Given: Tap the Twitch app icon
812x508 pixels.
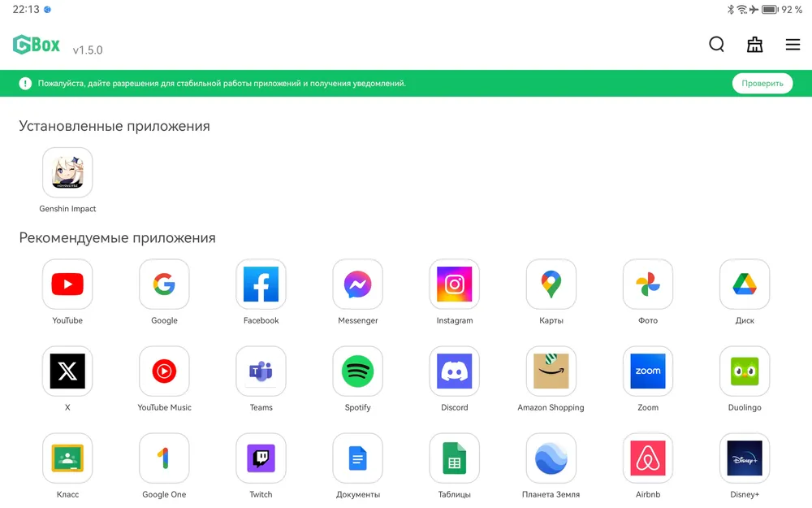Looking at the screenshot, I should 261,458.
